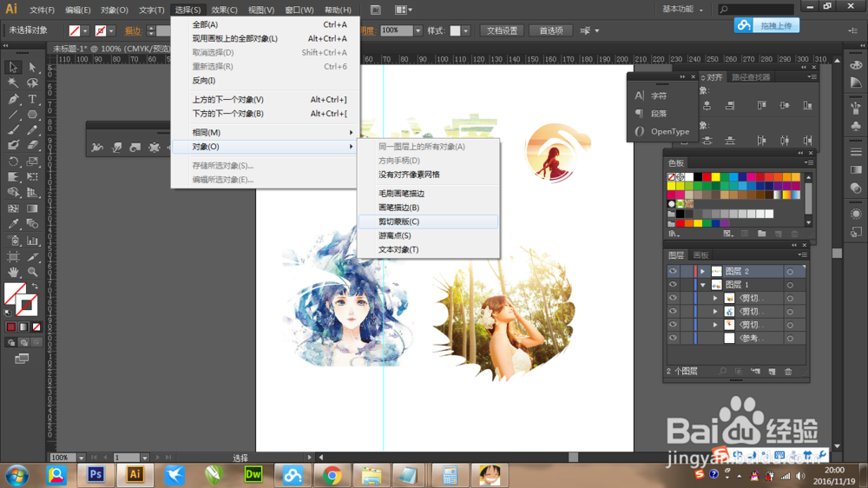Click target circle of 参考 sublayer
The height and width of the screenshot is (488, 868).
pos(790,339)
